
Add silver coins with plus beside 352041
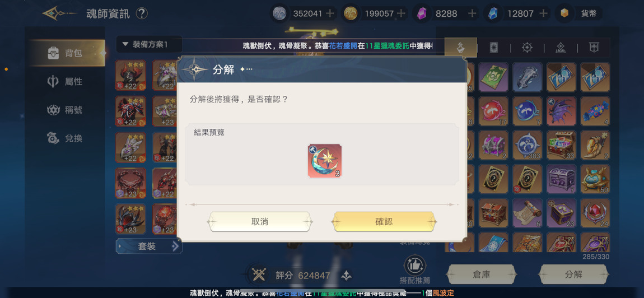[x=329, y=13]
